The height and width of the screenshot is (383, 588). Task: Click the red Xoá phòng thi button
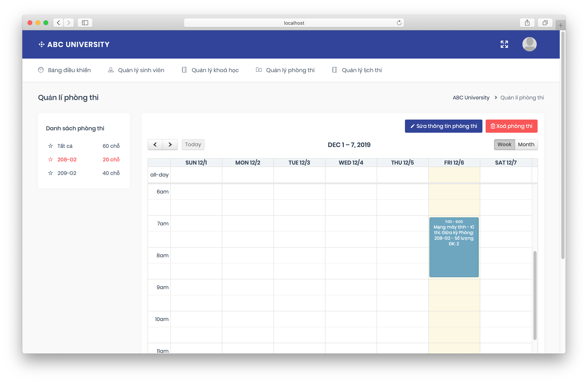pyautogui.click(x=511, y=126)
